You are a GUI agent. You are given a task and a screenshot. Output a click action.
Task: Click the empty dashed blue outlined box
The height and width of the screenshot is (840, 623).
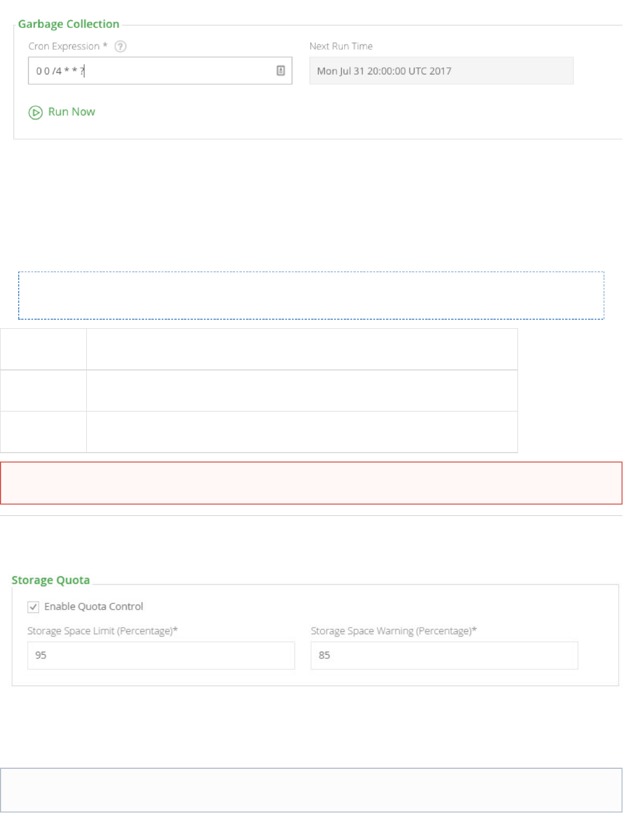311,296
